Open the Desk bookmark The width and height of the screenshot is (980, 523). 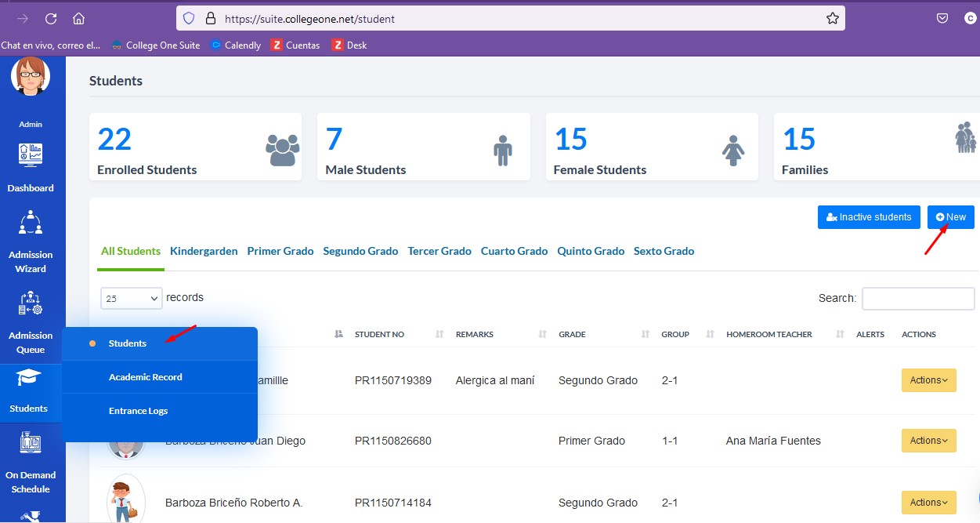[x=349, y=45]
